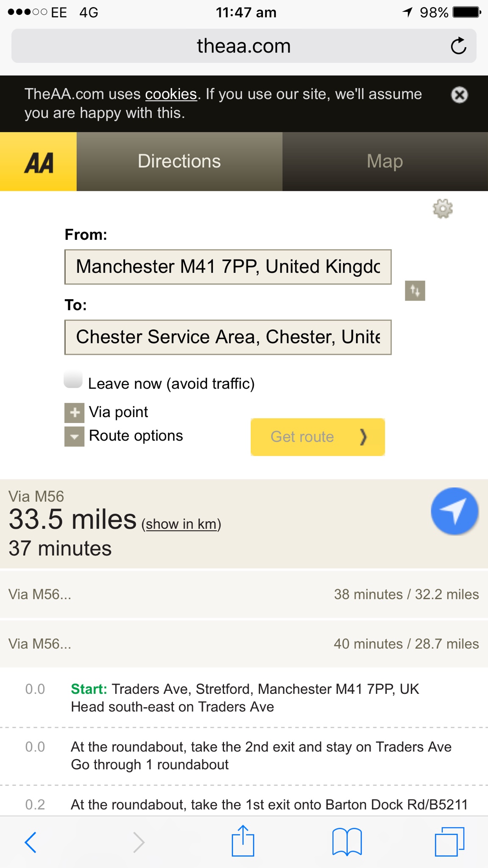This screenshot has height=868, width=488.
Task: Expand the 38 minutes / 32.2 miles route
Action: pyautogui.click(x=244, y=594)
